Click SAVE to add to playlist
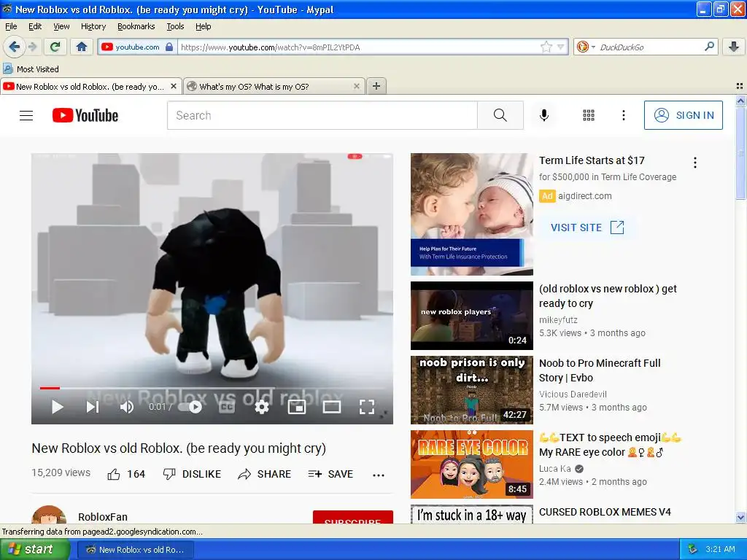Image resolution: width=747 pixels, height=560 pixels. (330, 474)
